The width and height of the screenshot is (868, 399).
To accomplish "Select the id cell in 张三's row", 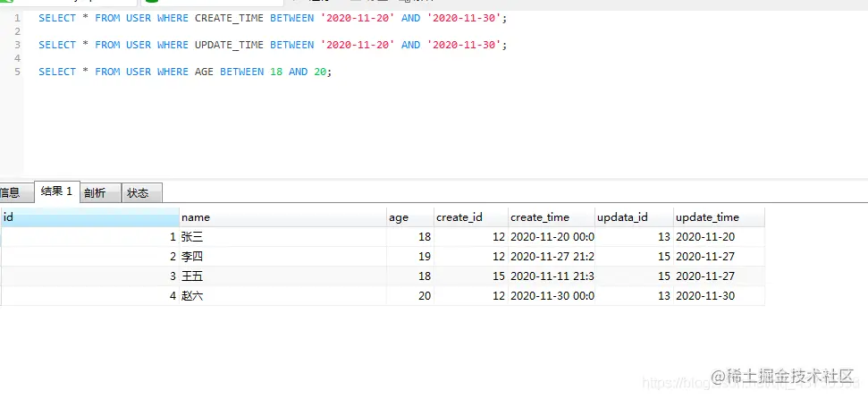I will (x=89, y=237).
